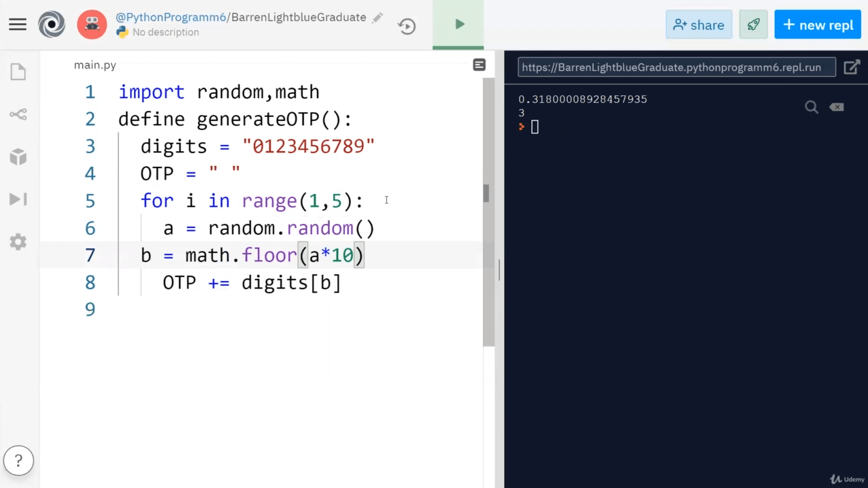Open the Files sidebar panel
This screenshot has width=868, height=488.
tap(18, 72)
